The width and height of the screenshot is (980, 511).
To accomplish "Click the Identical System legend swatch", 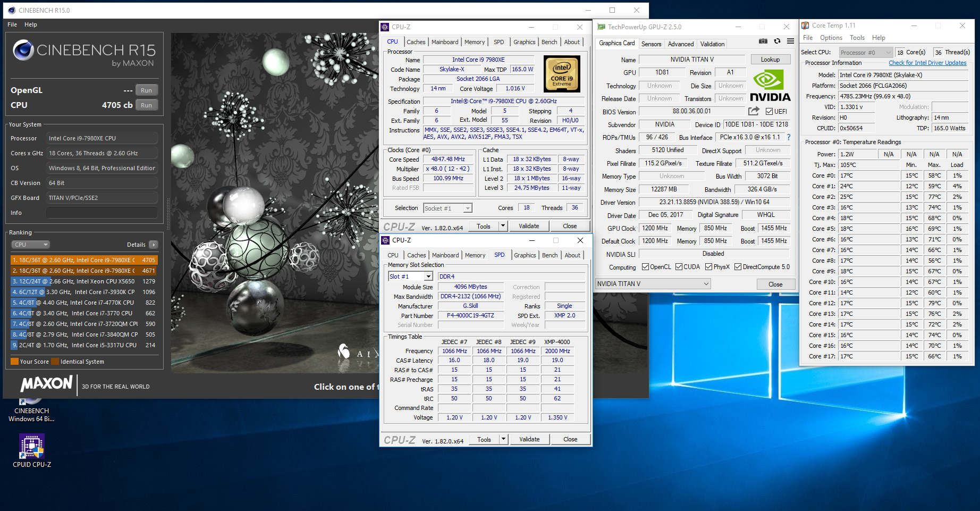I will (x=55, y=362).
